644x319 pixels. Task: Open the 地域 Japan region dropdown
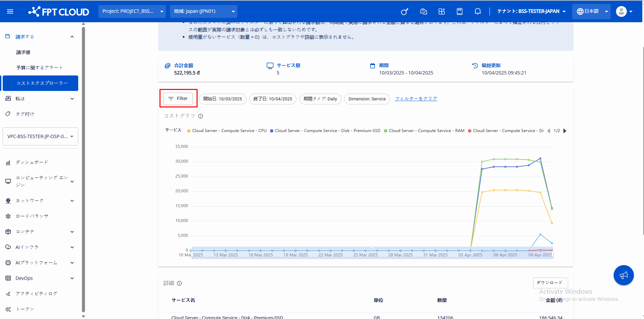point(204,11)
